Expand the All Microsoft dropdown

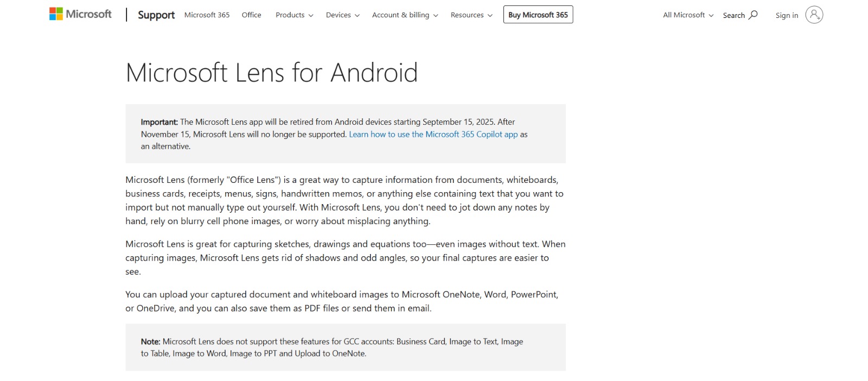click(688, 15)
